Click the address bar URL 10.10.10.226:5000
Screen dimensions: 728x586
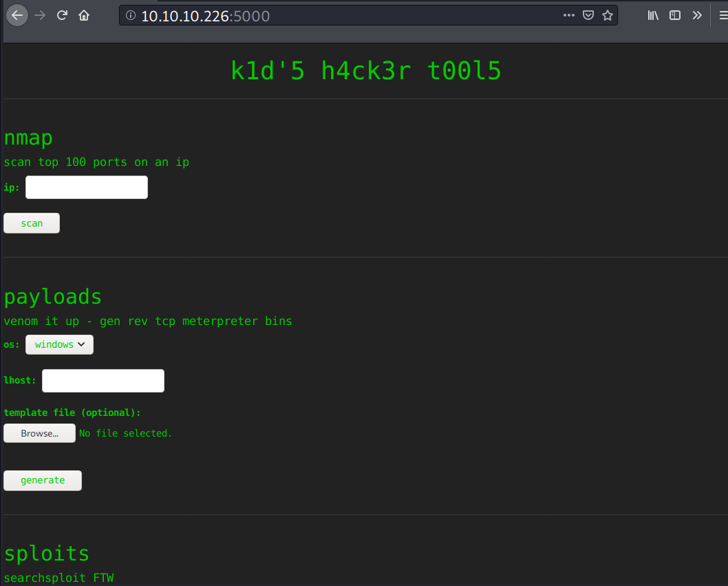[x=205, y=15]
